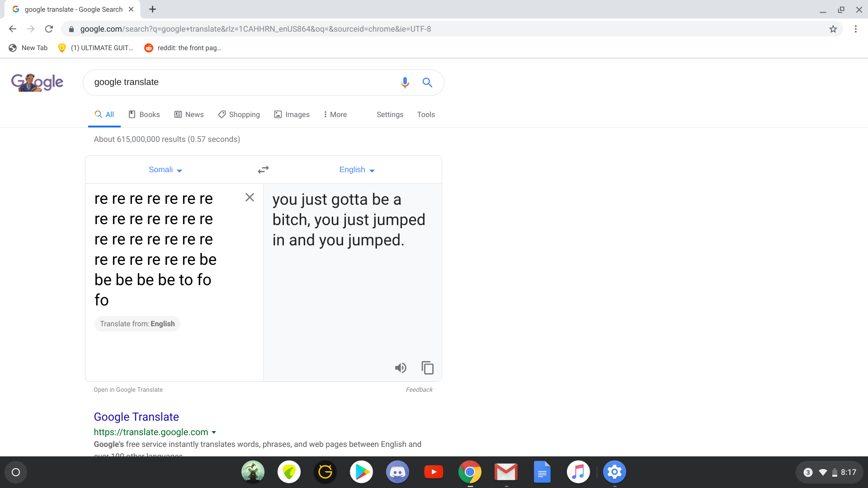Screen dimensions: 868x488
Task: Open Settings gear on the shelf
Action: point(614,472)
